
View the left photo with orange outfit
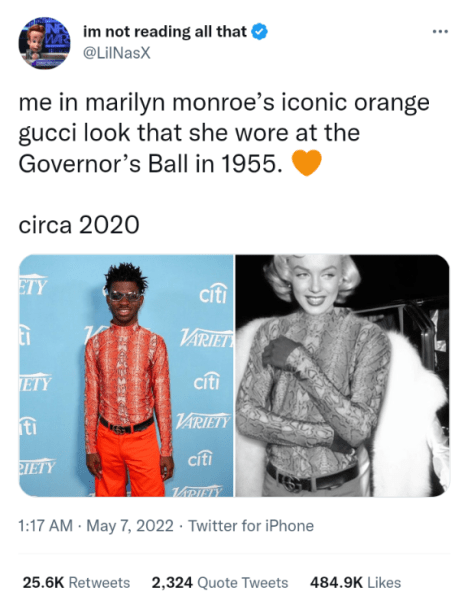126,376
